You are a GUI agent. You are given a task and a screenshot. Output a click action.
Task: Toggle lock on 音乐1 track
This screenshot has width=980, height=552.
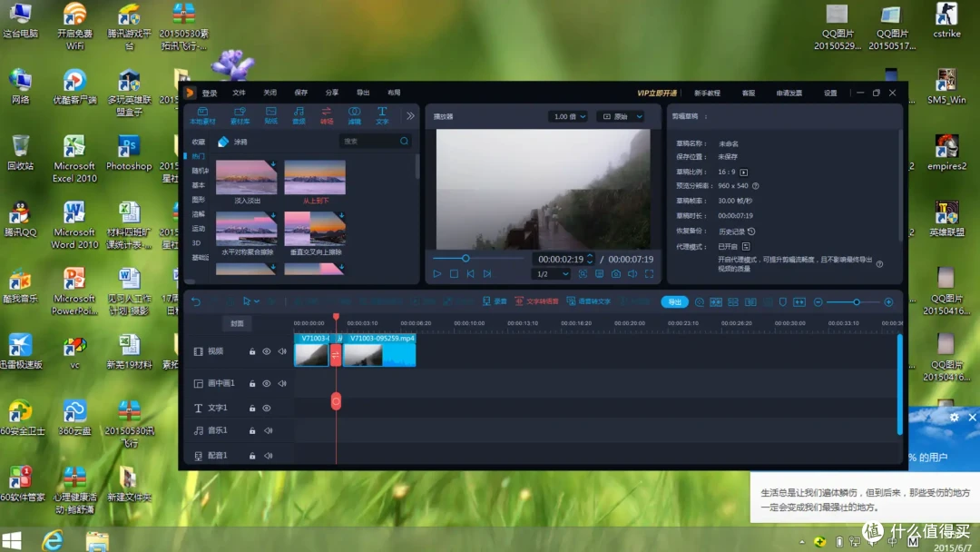(252, 430)
